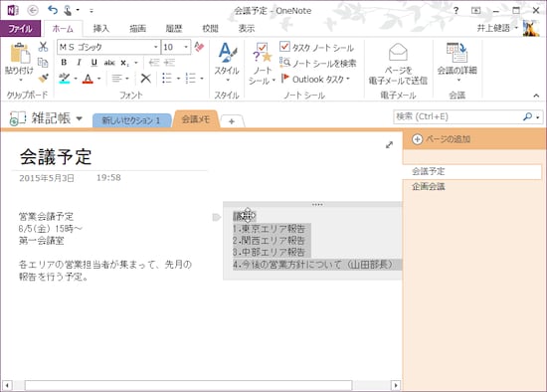
Task: Toggle touch/mouse mode icon
Action: 68,11
